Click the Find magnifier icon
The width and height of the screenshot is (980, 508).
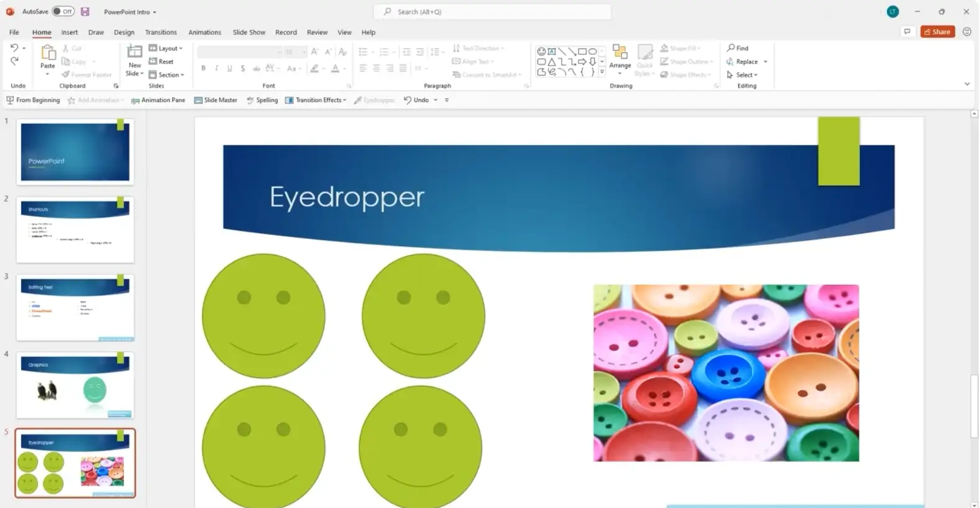(731, 48)
